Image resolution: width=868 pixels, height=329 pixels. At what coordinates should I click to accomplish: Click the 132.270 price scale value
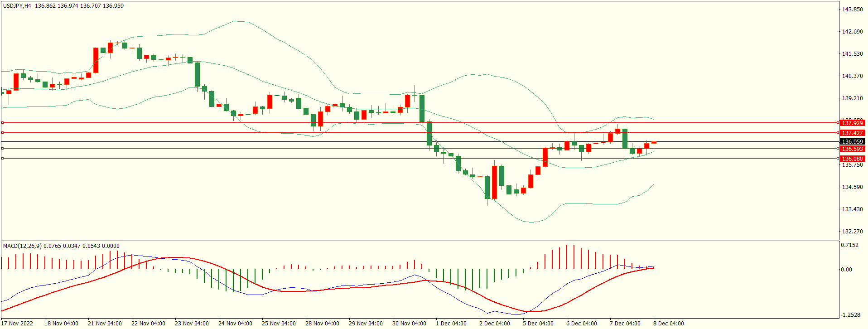(x=852, y=231)
